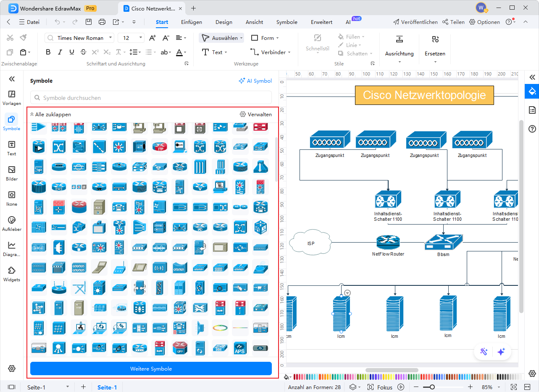This screenshot has height=392, width=539.
Task: Click the zoom slider handle
Action: pyautogui.click(x=432, y=387)
